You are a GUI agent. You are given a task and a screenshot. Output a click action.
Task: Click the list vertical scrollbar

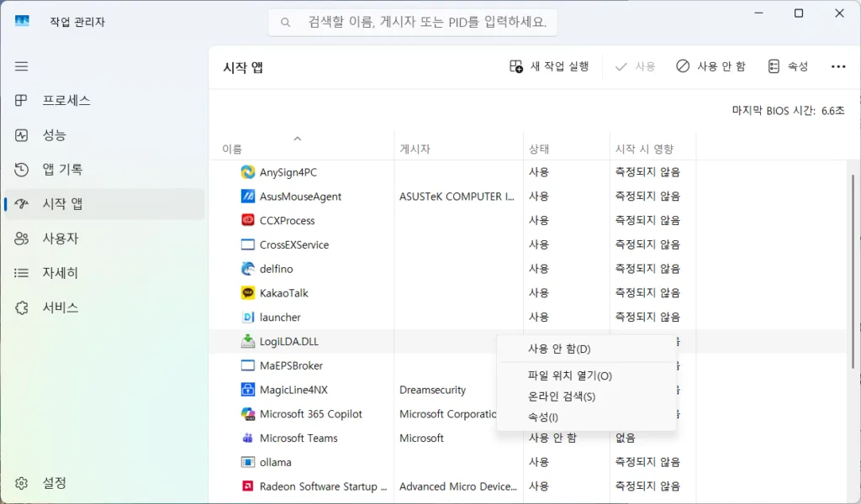click(853, 271)
